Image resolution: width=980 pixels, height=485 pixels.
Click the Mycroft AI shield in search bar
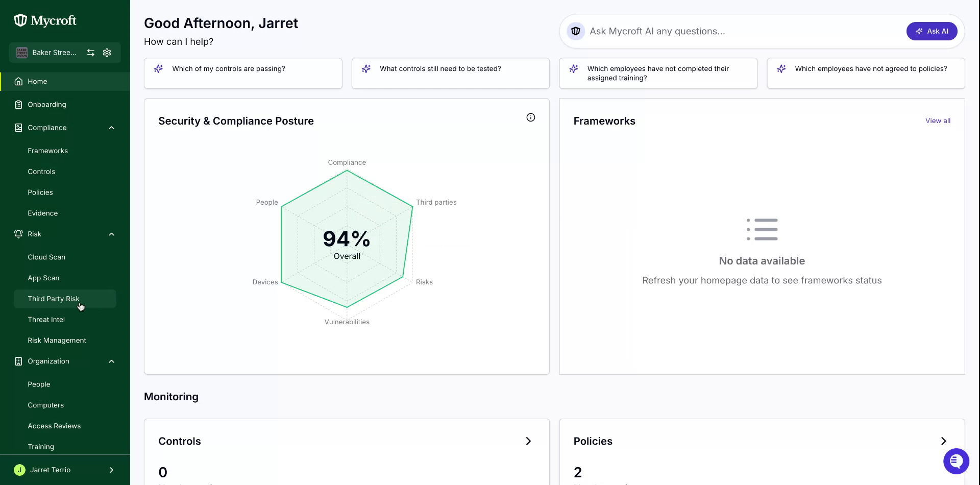[x=576, y=31]
